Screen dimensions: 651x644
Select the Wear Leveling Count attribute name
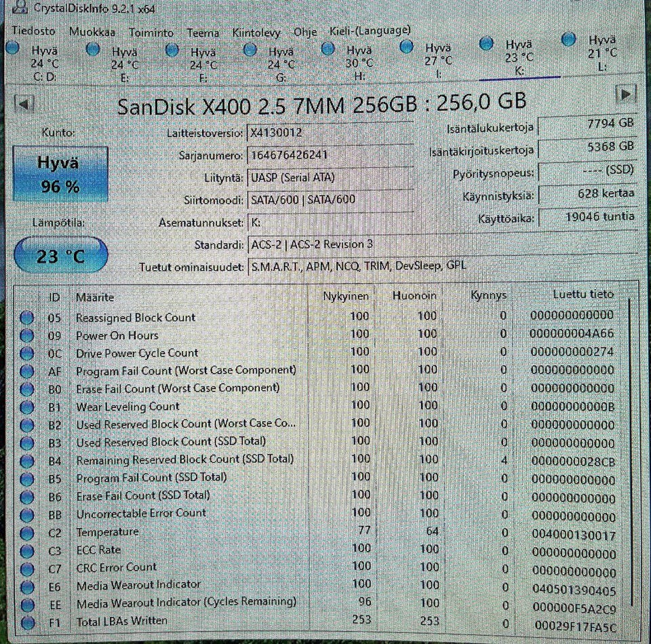tap(128, 406)
